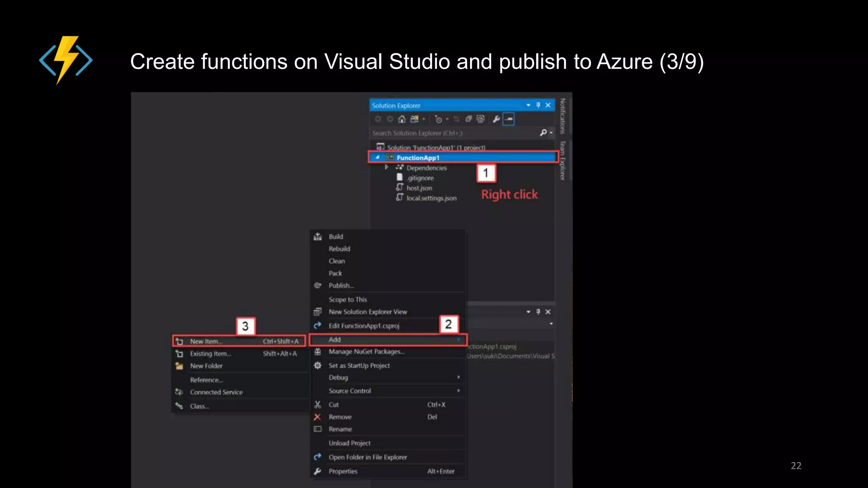Click the magnifier search icon in Solution Explorer
The height and width of the screenshot is (488, 868).
[x=543, y=133]
